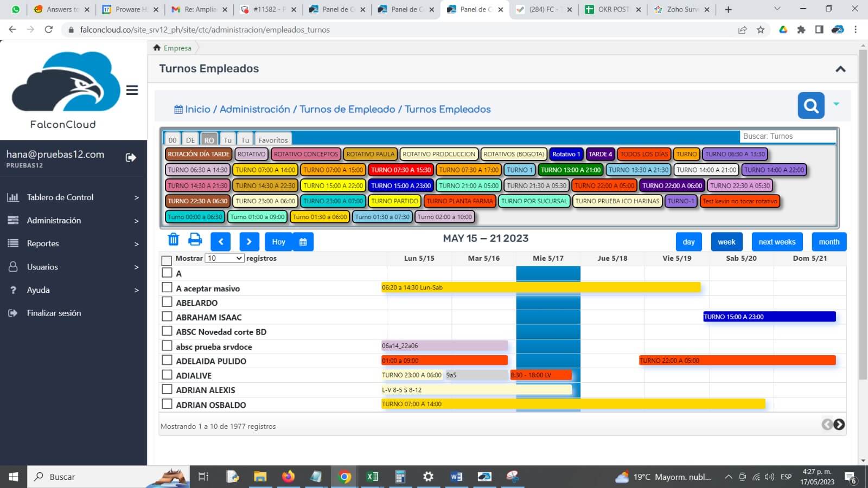This screenshot has height=488, width=868.
Task: Click the blue search magnifier button
Action: tap(810, 106)
